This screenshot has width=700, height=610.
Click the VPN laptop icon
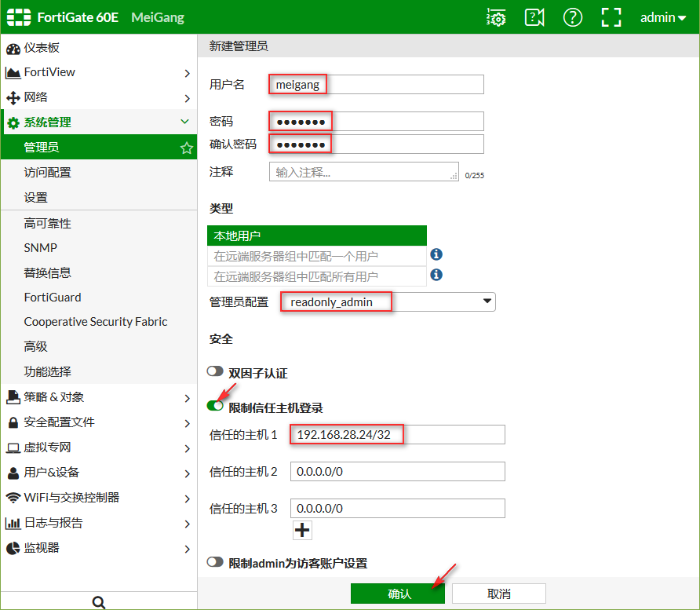(13, 448)
